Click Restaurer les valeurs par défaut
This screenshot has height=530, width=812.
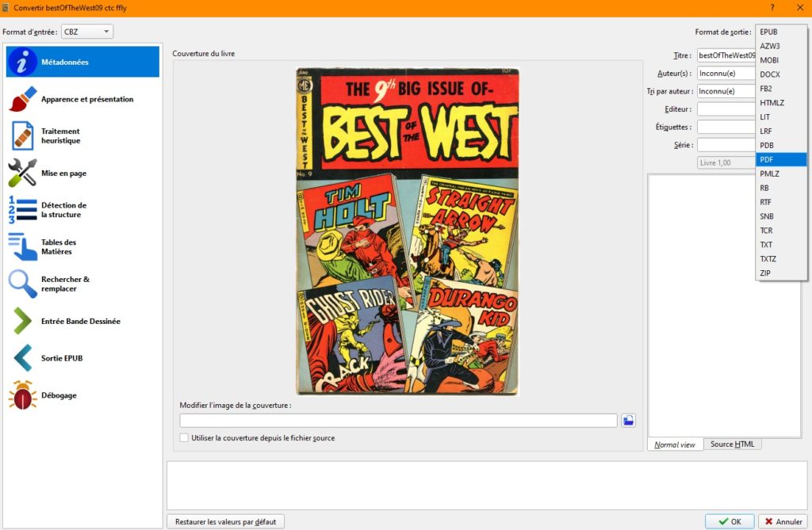click(x=225, y=522)
